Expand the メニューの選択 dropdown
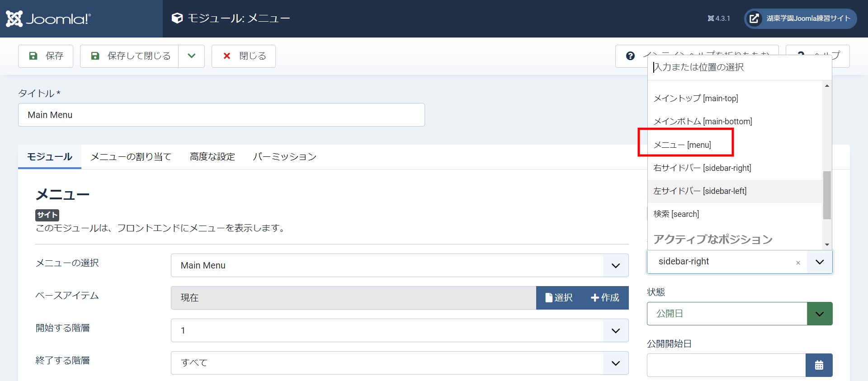Image resolution: width=868 pixels, height=381 pixels. pyautogui.click(x=615, y=265)
